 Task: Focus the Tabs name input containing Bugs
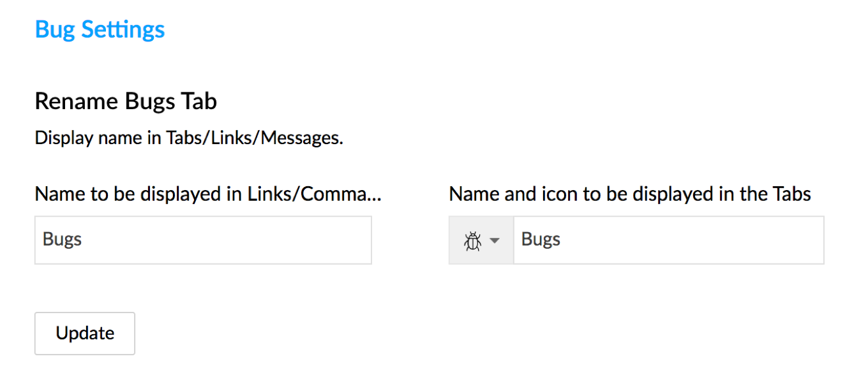pyautogui.click(x=669, y=240)
